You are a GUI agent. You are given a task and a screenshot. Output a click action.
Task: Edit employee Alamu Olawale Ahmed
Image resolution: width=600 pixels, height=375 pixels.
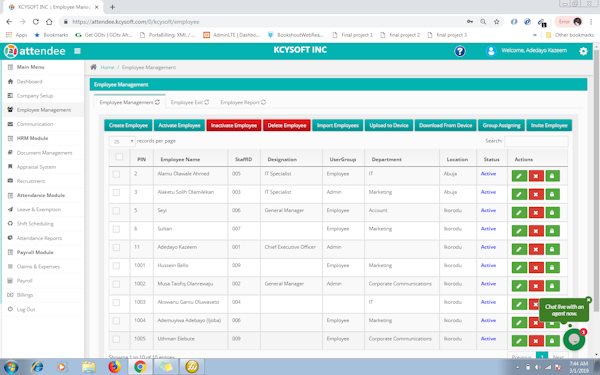click(x=519, y=176)
